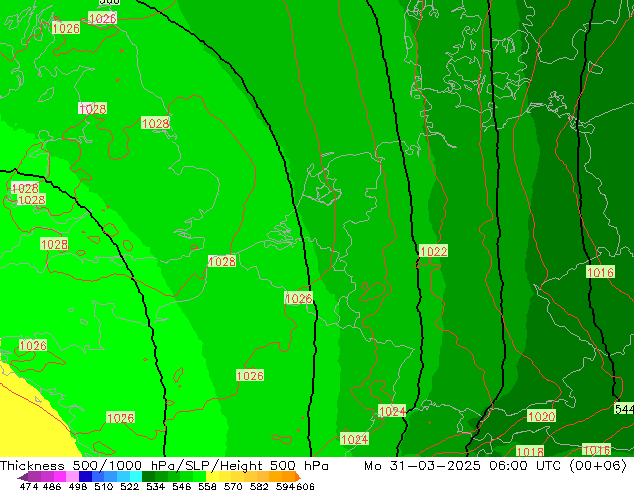The width and height of the screenshot is (634, 490).
Task: Click the 606 legend value
Action: click(x=305, y=486)
